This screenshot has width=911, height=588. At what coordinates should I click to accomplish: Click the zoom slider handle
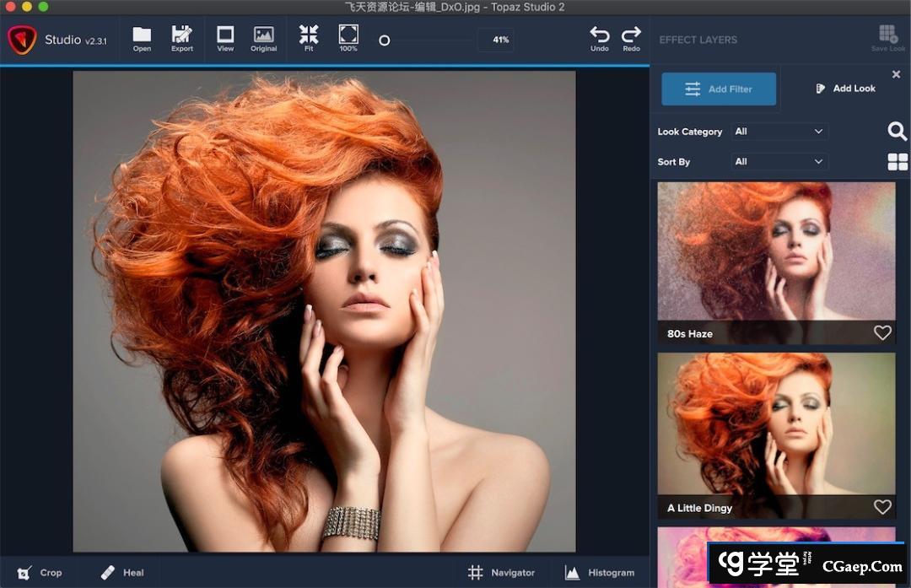[385, 40]
